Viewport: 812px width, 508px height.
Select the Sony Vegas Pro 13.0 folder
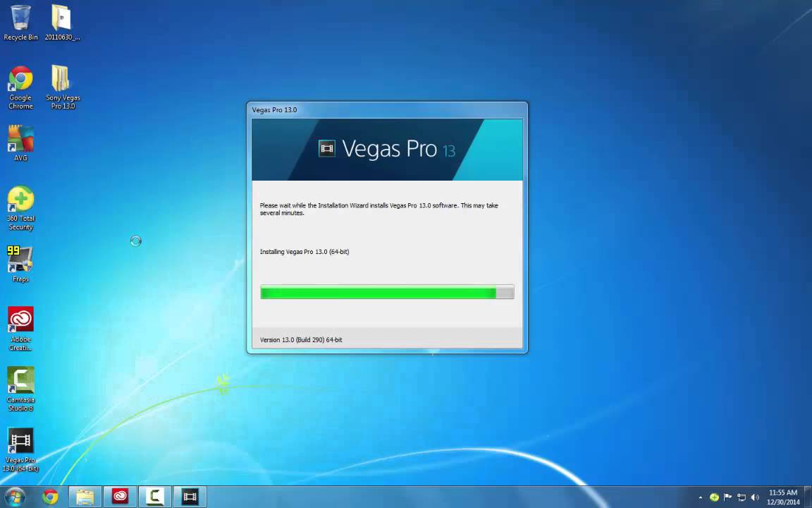63,87
